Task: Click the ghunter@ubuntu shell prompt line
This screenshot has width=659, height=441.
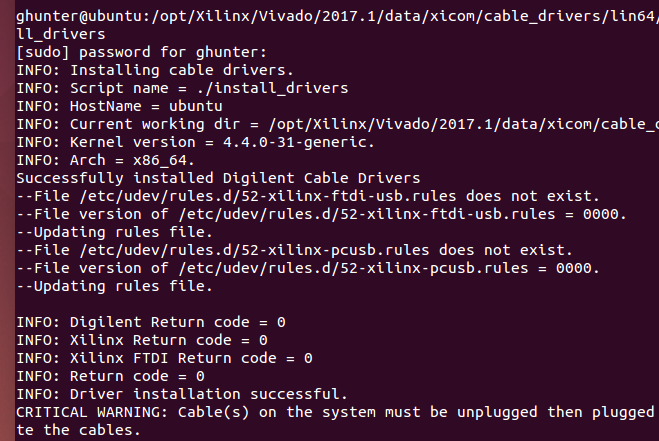Action: coord(330,16)
